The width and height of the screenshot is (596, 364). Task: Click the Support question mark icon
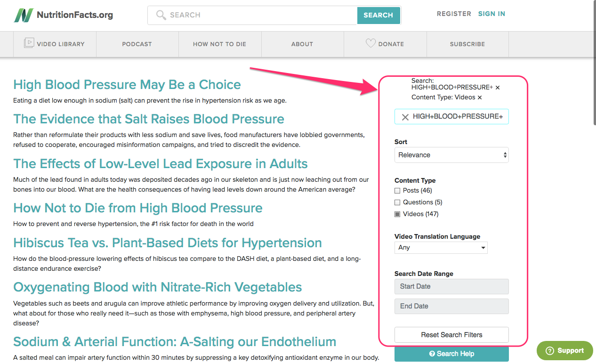(549, 351)
